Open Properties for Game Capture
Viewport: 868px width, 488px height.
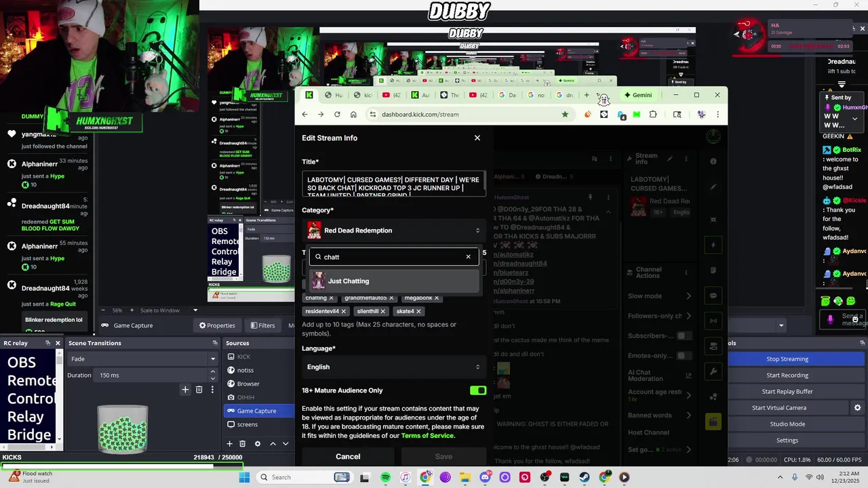(x=217, y=325)
